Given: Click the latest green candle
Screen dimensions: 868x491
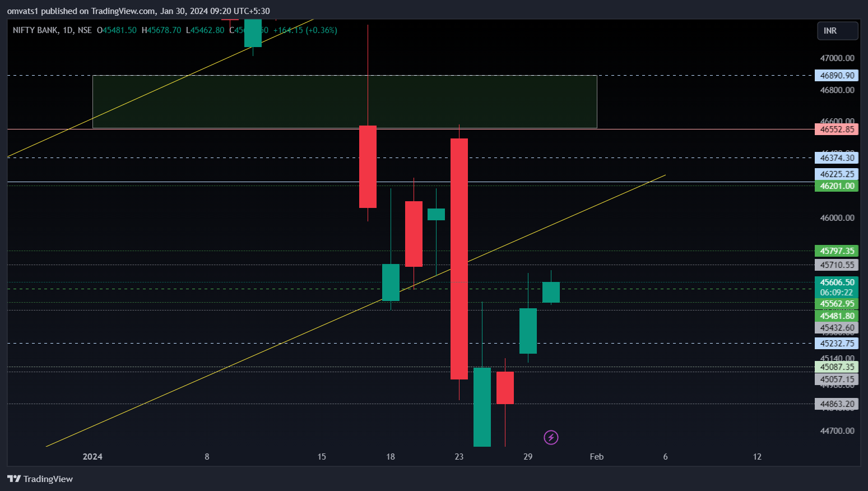Looking at the screenshot, I should tap(551, 292).
